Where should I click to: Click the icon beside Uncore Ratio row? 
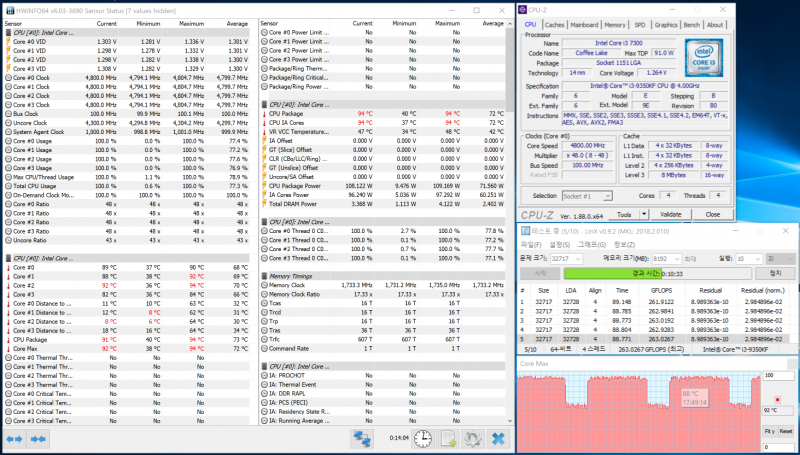pyautogui.click(x=8, y=240)
